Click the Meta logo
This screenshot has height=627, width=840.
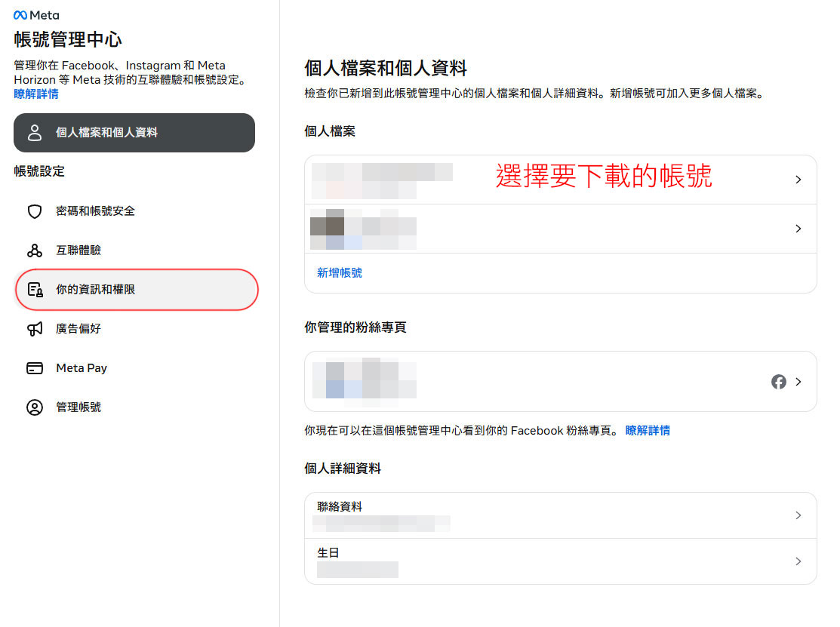tap(36, 15)
